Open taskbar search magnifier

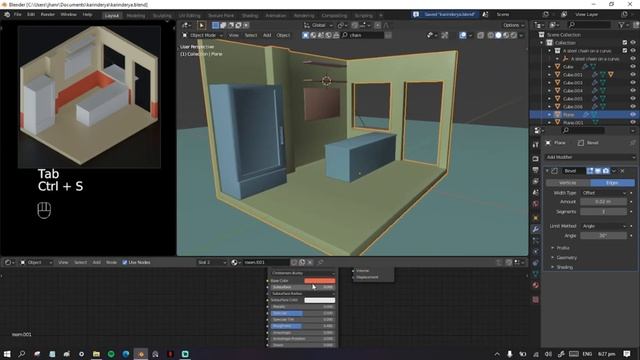pos(22,354)
